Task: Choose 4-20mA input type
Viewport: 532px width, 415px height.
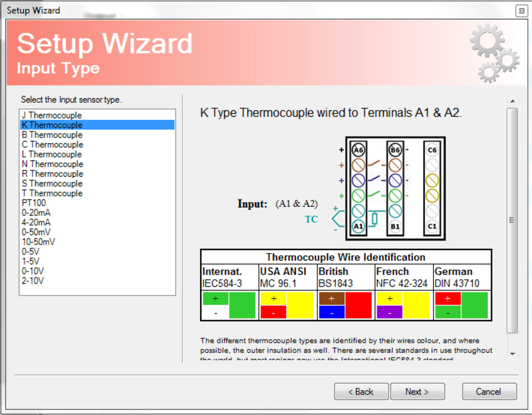Action: pyautogui.click(x=36, y=222)
